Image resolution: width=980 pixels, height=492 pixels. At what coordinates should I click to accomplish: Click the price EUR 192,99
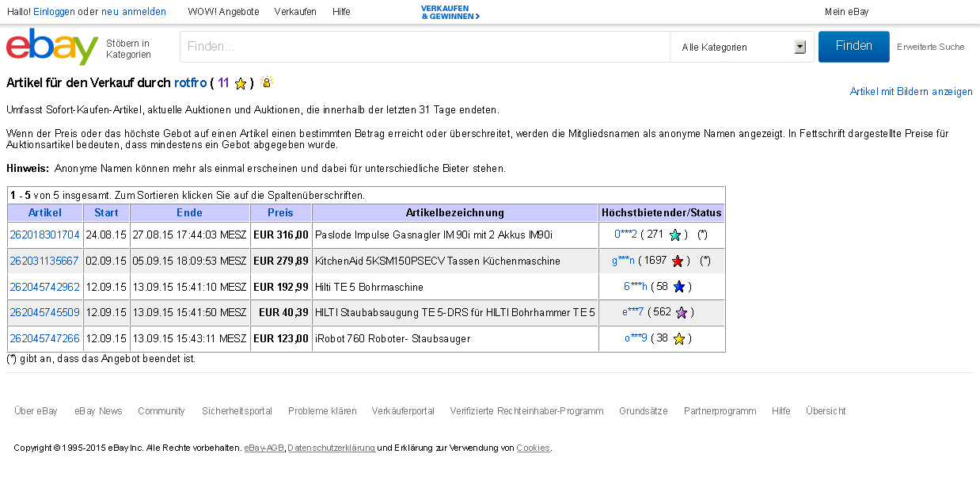[x=281, y=287]
